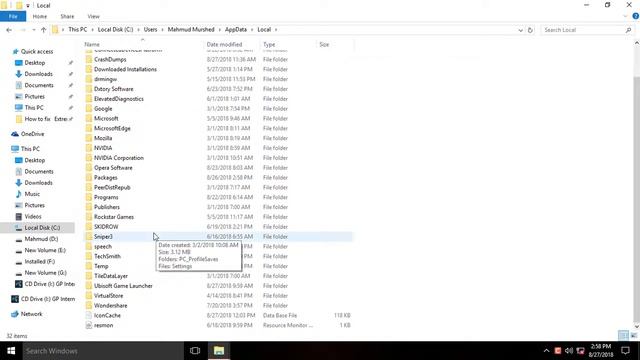The width and height of the screenshot is (640, 360).
Task: Open the View ribbon tab
Action: click(93, 16)
